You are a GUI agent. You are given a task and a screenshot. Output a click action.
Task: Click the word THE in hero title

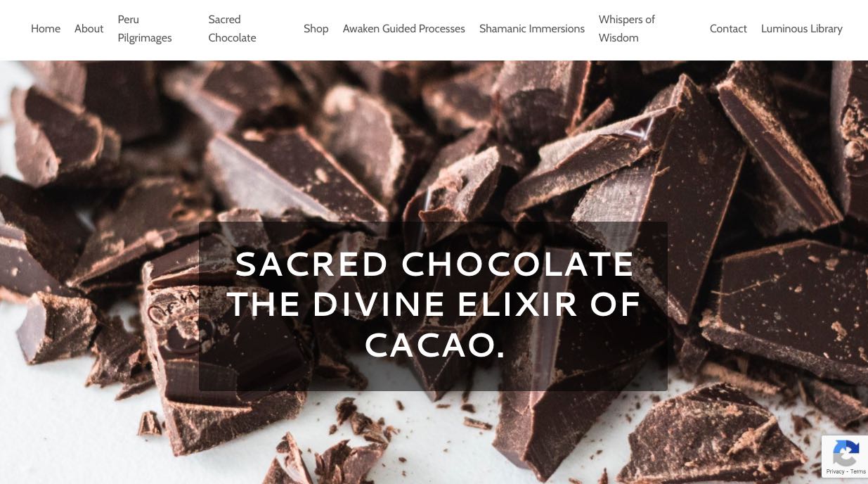pos(262,305)
